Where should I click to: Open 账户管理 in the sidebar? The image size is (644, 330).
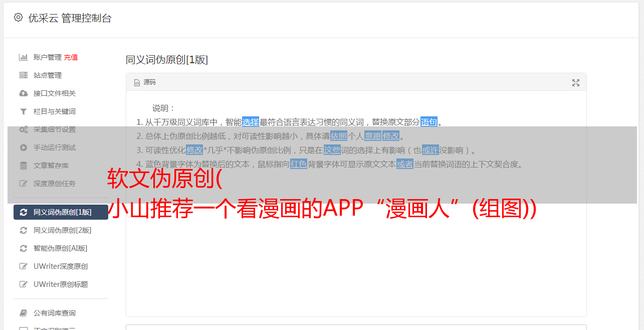pyautogui.click(x=48, y=57)
